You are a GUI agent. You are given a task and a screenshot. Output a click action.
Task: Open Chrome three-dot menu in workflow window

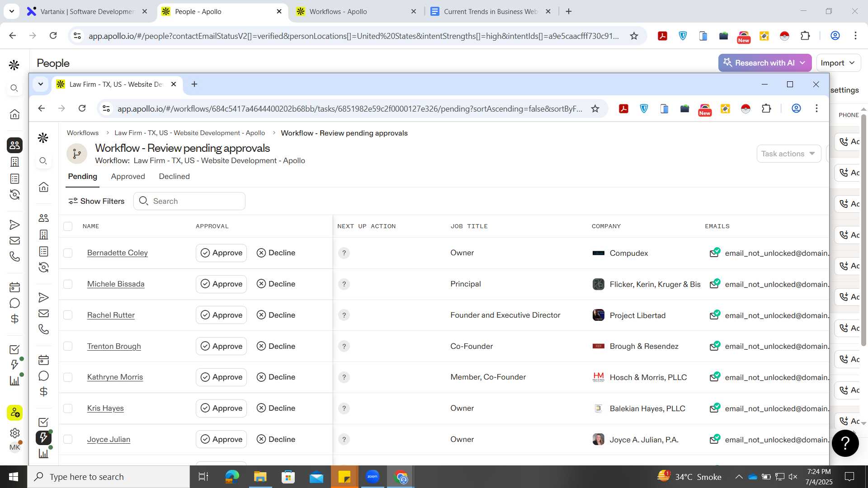[816, 108]
